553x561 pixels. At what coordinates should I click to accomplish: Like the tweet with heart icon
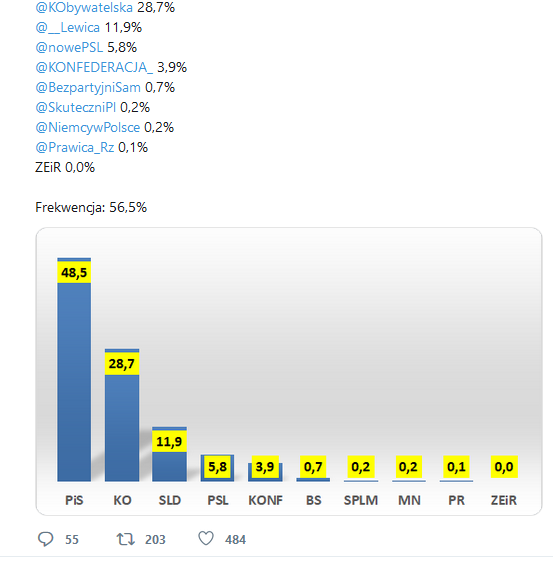206,538
